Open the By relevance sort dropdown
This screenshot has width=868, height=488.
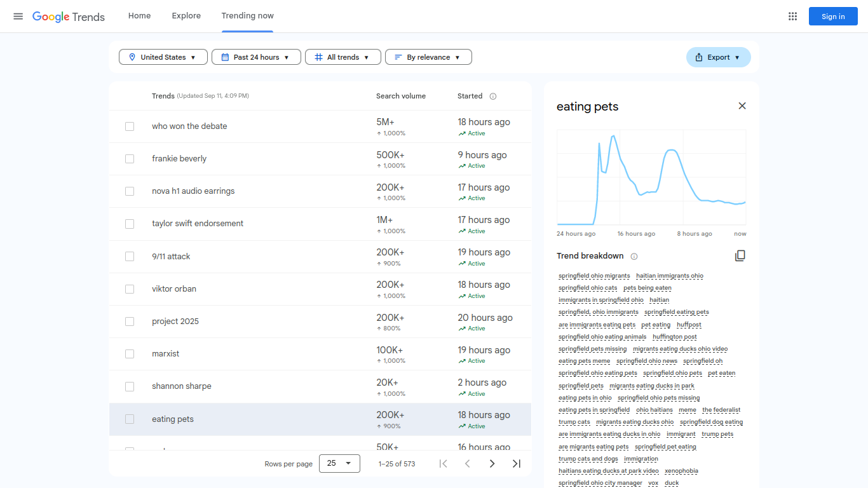click(x=428, y=57)
